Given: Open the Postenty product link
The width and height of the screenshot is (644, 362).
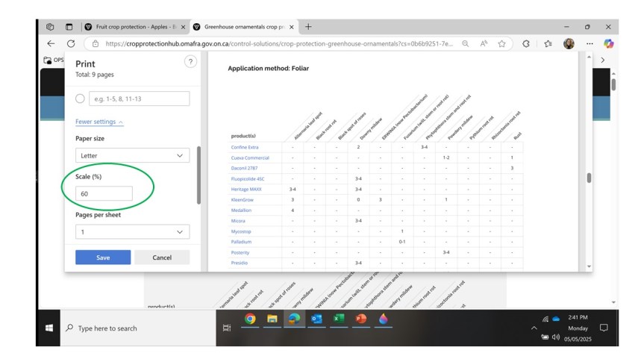Looking at the screenshot, I should (240, 253).
